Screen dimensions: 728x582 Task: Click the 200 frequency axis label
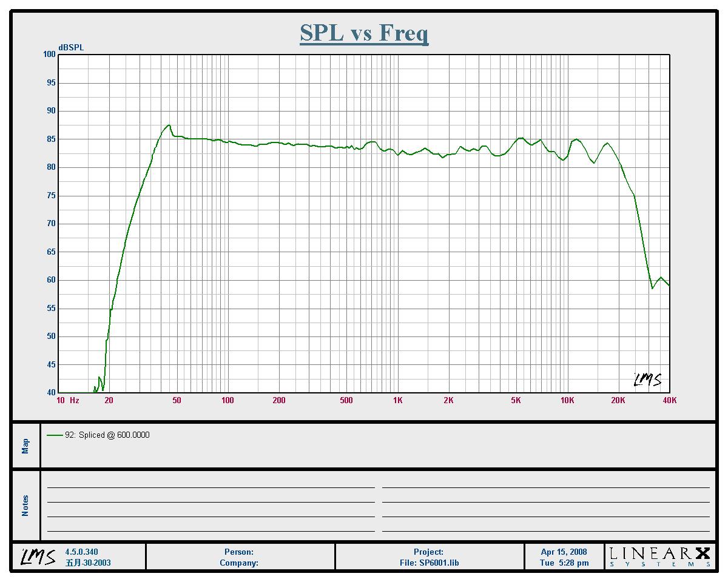click(x=279, y=401)
